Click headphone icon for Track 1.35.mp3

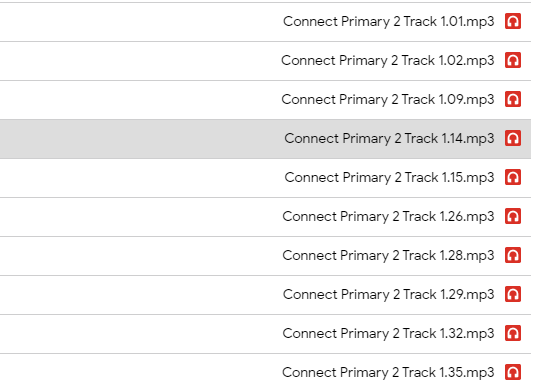click(x=513, y=372)
